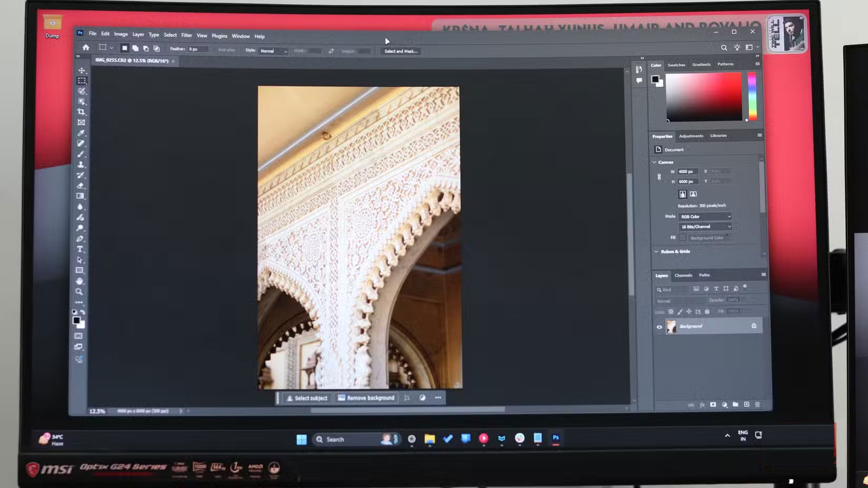This screenshot has height=488, width=868.
Task: Switch to the Channels tab
Action: (683, 275)
